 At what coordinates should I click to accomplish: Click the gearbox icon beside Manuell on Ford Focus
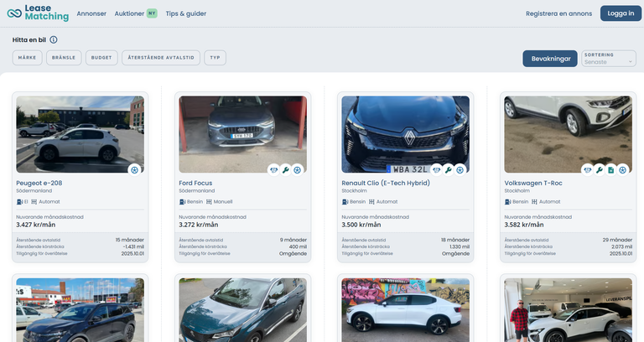click(x=209, y=201)
